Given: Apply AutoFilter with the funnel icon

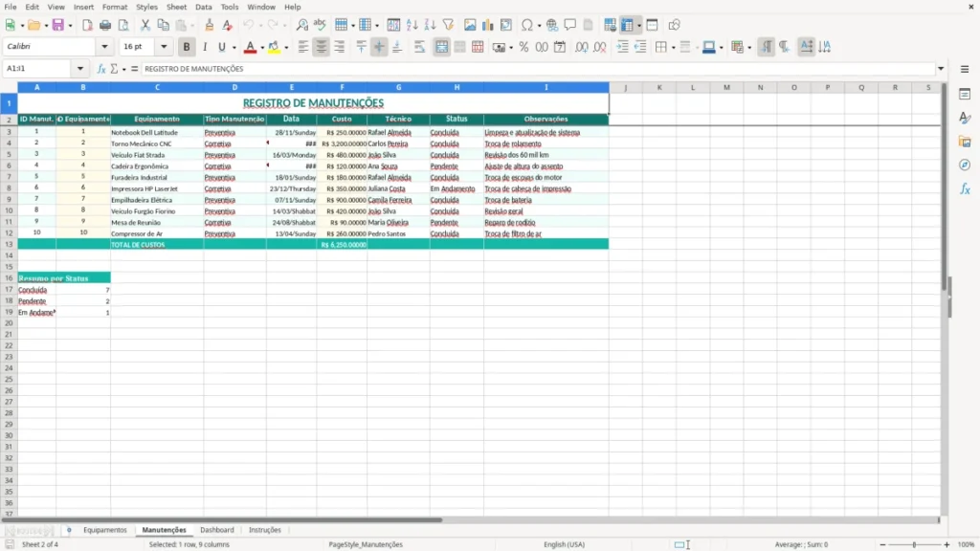Looking at the screenshot, I should pyautogui.click(x=448, y=25).
